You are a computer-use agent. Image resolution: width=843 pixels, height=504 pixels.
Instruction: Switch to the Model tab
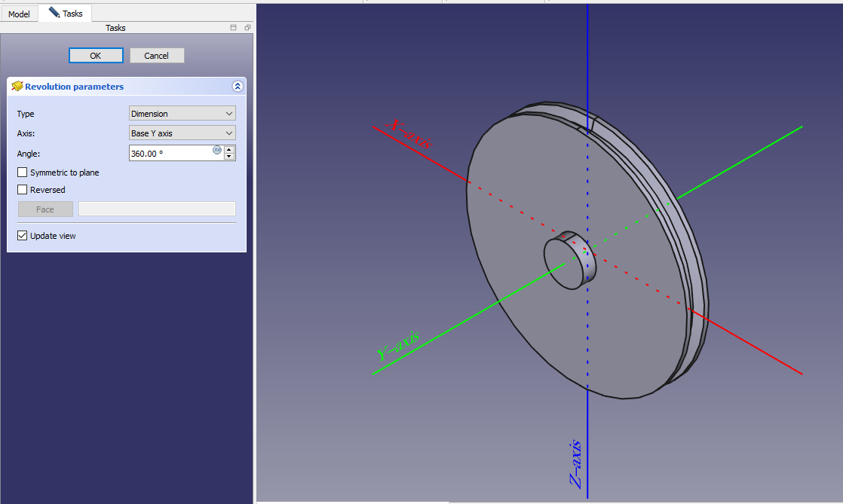(19, 14)
